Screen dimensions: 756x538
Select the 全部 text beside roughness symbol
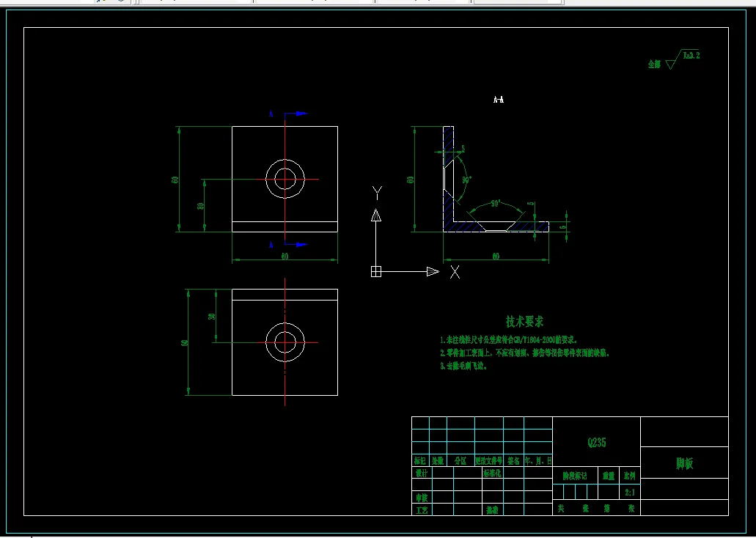click(654, 64)
